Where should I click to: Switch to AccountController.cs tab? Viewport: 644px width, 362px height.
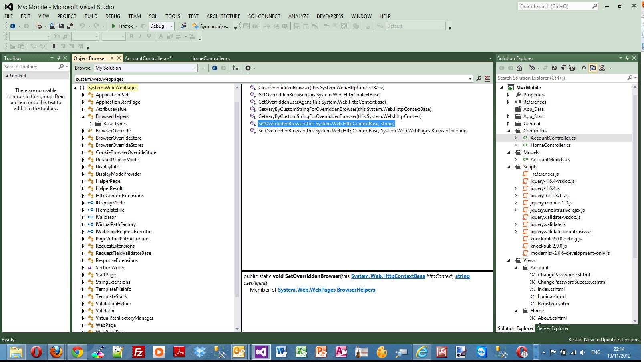[x=148, y=58]
